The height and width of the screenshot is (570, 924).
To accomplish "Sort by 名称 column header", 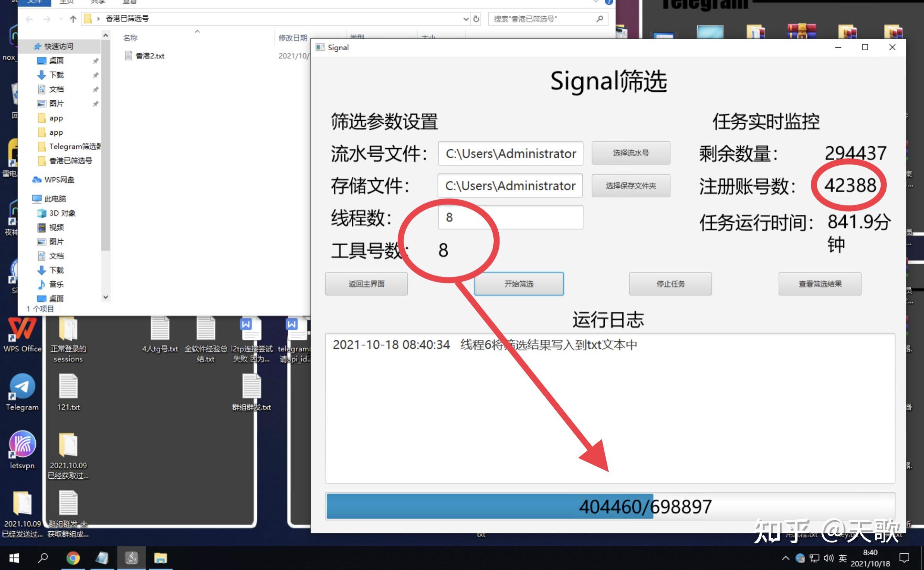I will point(130,38).
